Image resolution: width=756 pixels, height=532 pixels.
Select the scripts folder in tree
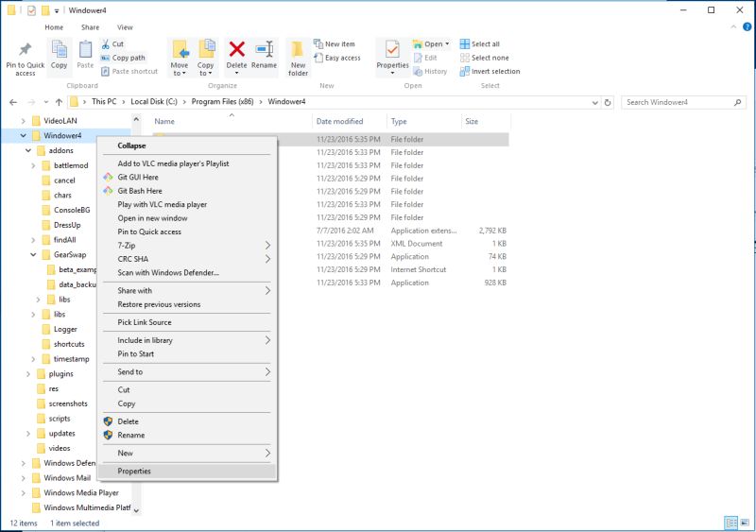coord(60,419)
